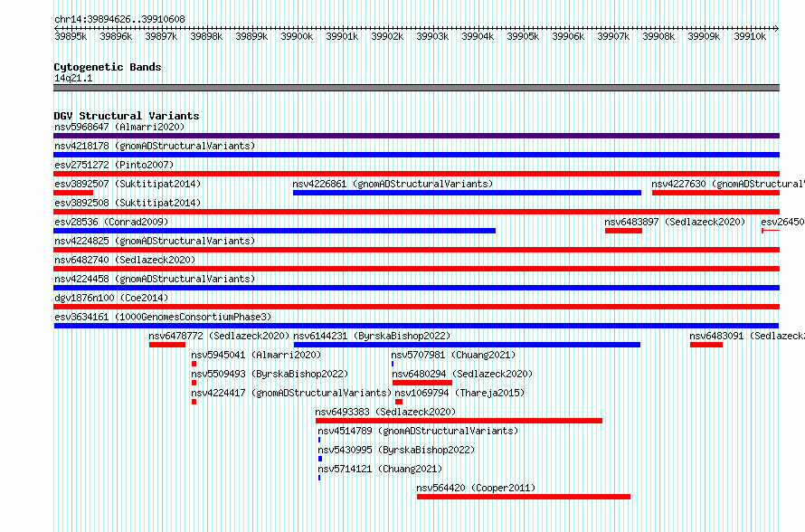This screenshot has height=532, width=805.
Task: Click the blue nsv6144231 variant bar
Action: point(468,345)
